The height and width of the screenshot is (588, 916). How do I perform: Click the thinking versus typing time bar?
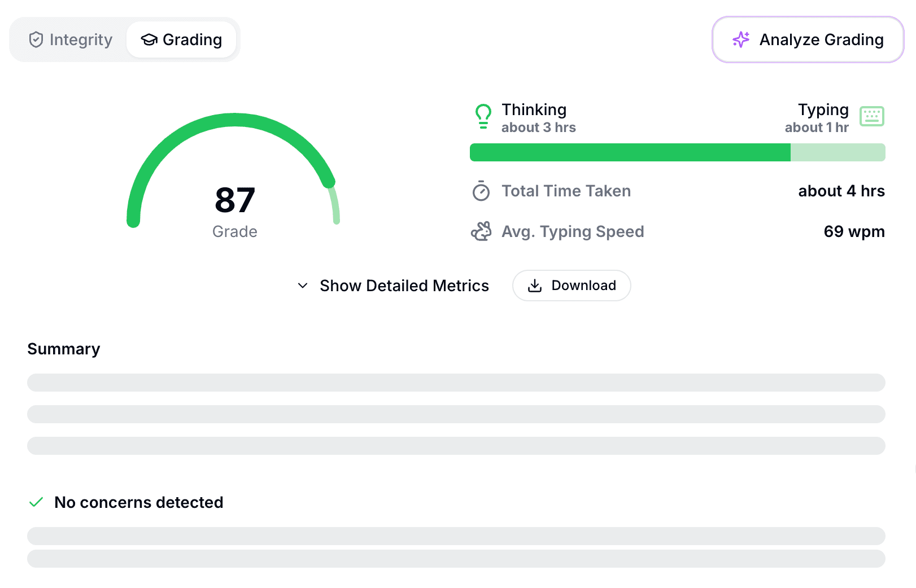[678, 152]
